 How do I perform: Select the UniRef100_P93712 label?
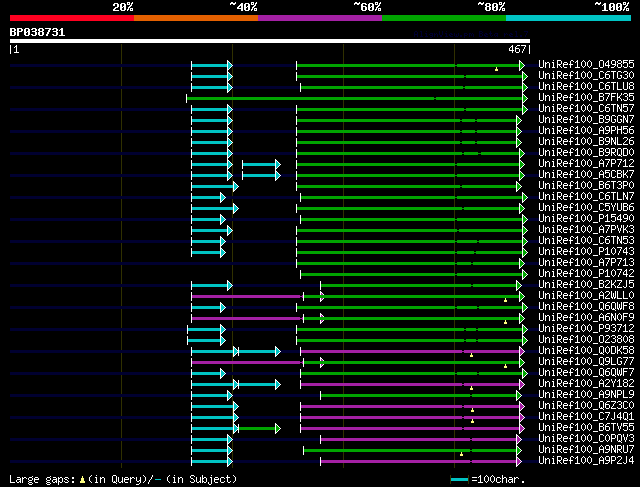point(586,329)
